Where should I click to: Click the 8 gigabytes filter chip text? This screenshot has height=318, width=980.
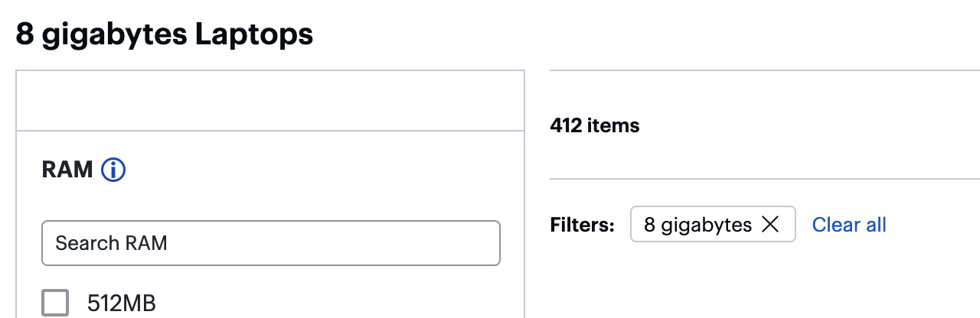tap(697, 225)
